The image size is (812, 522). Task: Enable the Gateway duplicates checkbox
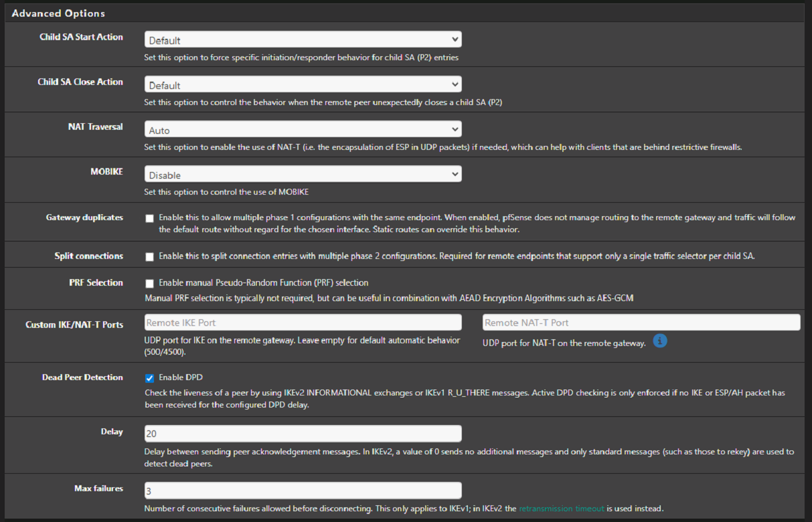pos(150,218)
